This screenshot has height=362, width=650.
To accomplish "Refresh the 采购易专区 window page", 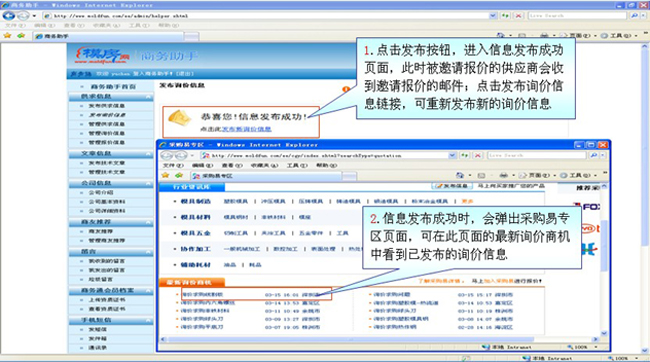I will (x=465, y=155).
